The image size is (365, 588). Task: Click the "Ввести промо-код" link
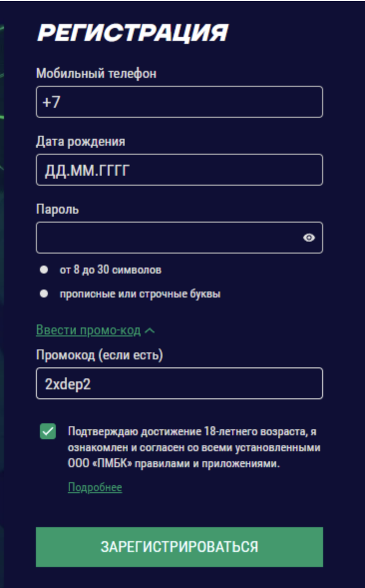pyautogui.click(x=88, y=330)
